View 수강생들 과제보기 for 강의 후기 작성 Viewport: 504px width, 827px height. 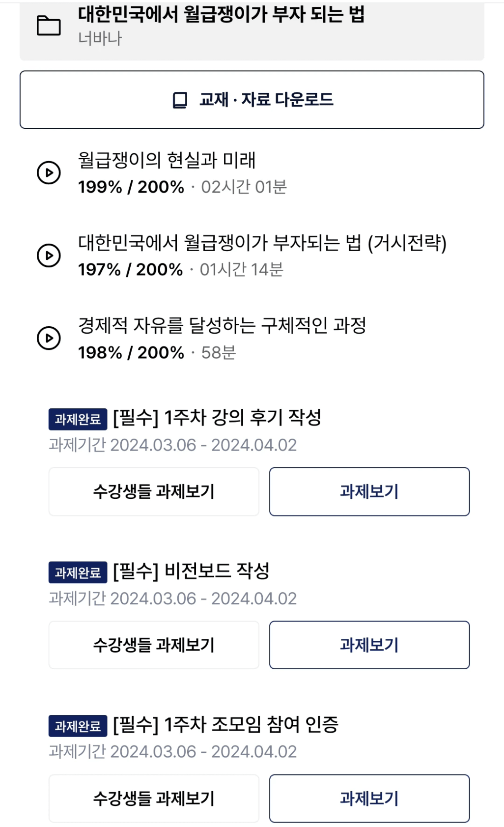154,491
